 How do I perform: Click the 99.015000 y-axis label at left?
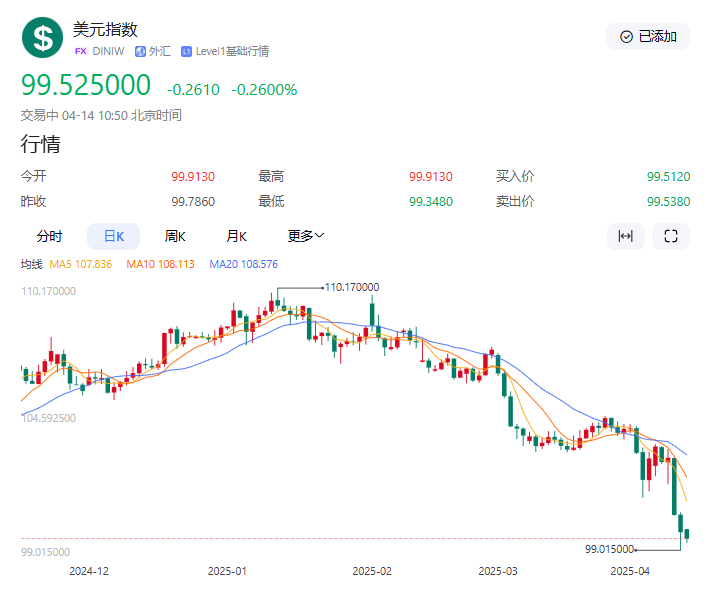[x=45, y=552]
